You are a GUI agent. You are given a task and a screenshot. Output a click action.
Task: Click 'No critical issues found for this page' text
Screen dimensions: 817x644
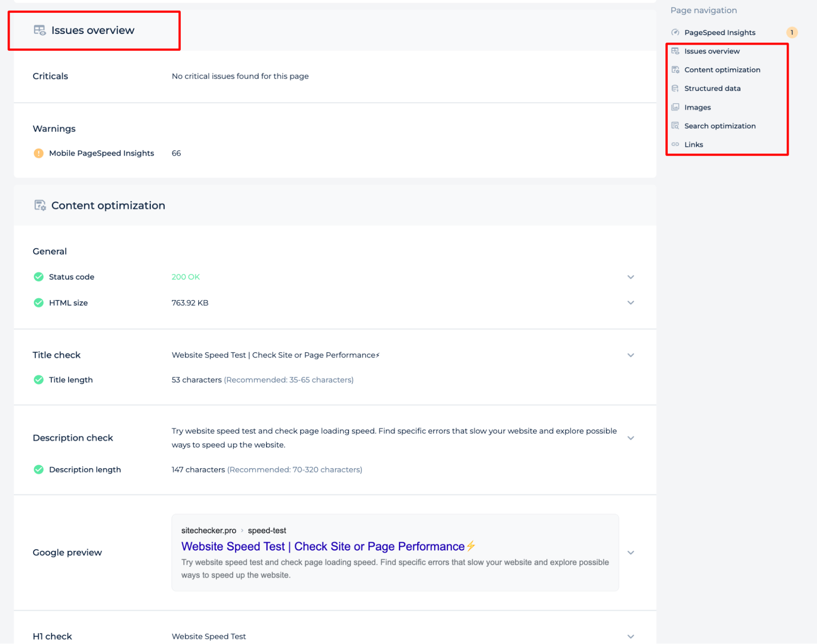(240, 76)
